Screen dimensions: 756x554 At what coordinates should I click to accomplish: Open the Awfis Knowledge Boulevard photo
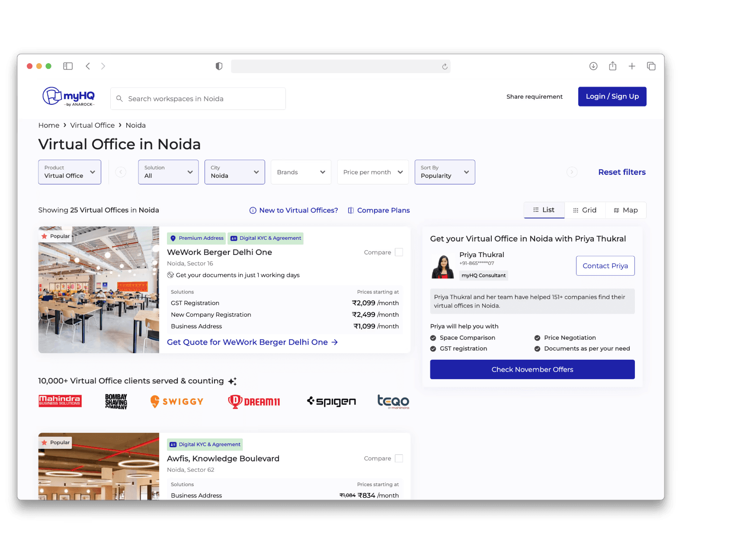coord(99,467)
